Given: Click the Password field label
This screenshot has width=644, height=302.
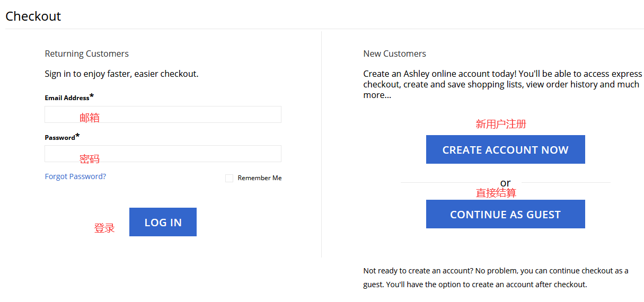Looking at the screenshot, I should 60,138.
